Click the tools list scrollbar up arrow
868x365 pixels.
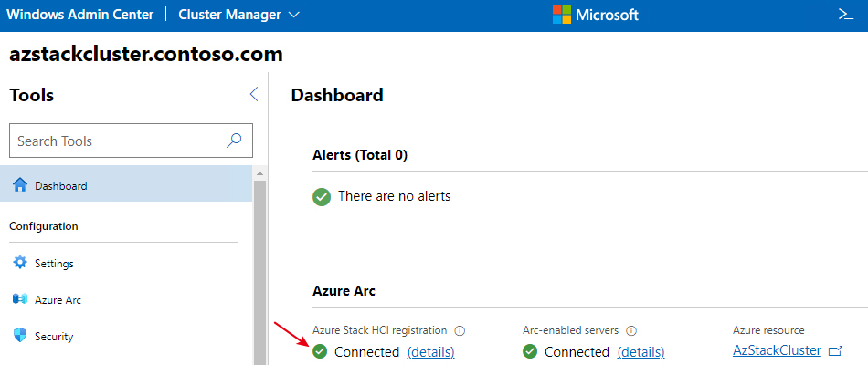point(259,173)
